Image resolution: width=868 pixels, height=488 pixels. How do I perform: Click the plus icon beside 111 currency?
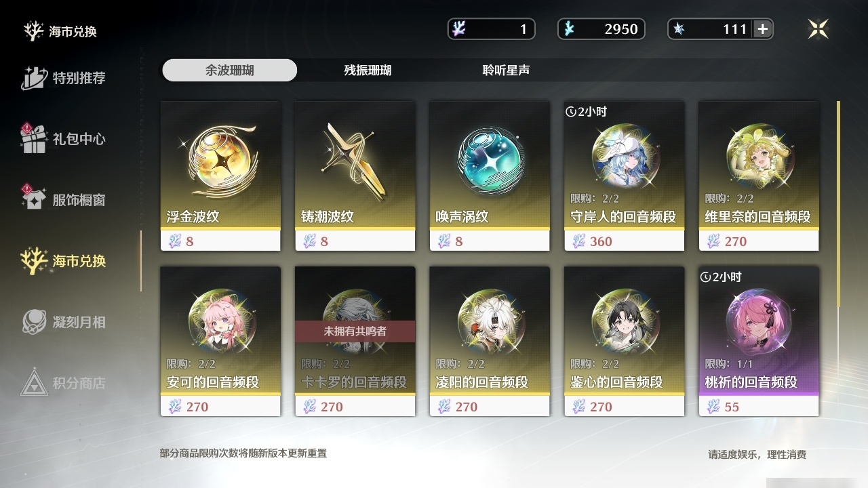[x=762, y=29]
